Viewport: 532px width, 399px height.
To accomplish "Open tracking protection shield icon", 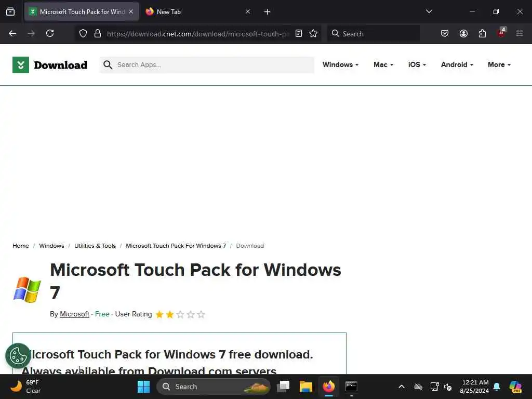I will coord(83,34).
